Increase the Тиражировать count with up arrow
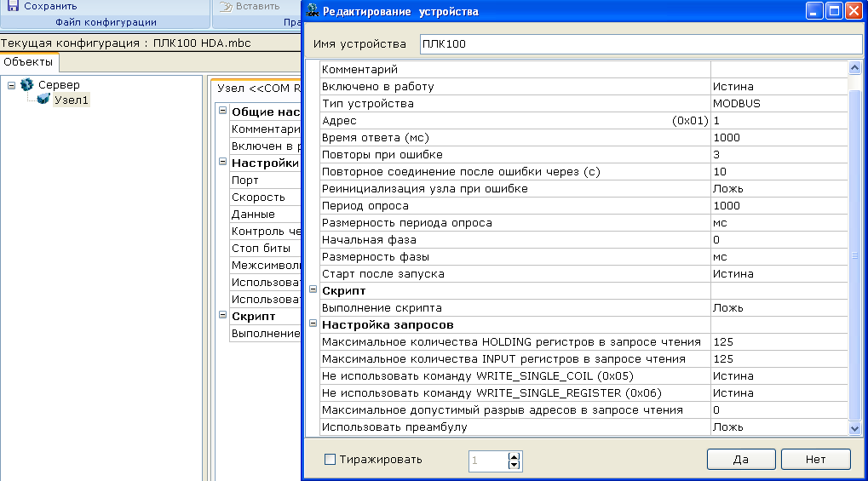 pos(514,456)
